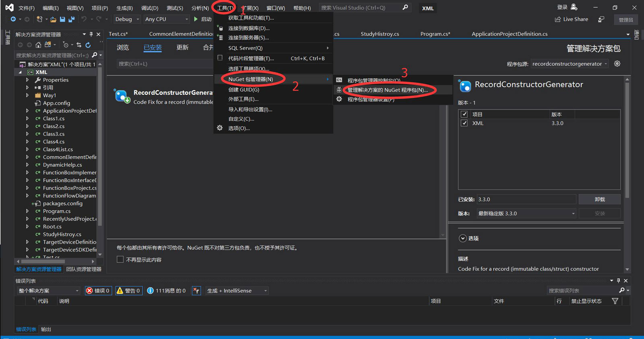The width and height of the screenshot is (644, 339).
Task: Click the 登录 sign-in link
Action: 562,7
